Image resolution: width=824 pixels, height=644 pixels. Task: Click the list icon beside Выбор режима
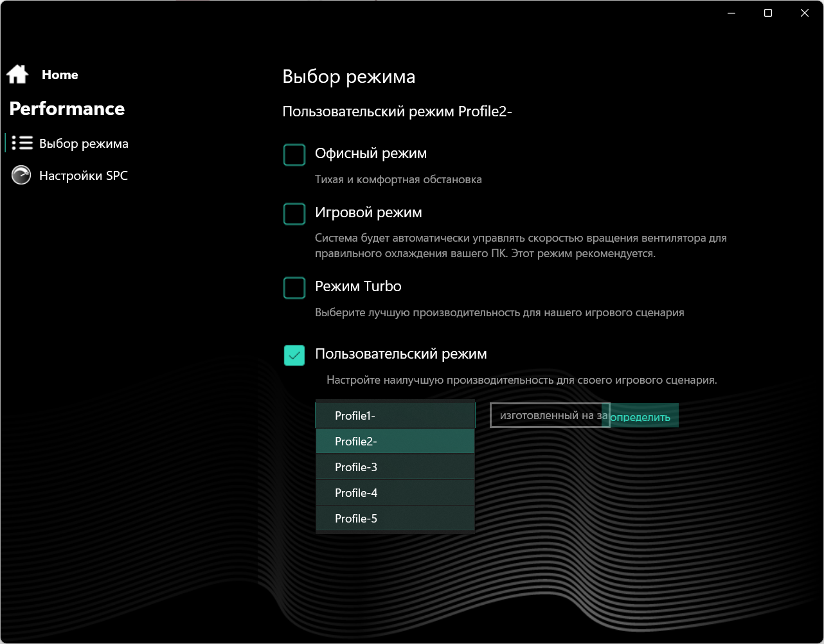pyautogui.click(x=22, y=143)
